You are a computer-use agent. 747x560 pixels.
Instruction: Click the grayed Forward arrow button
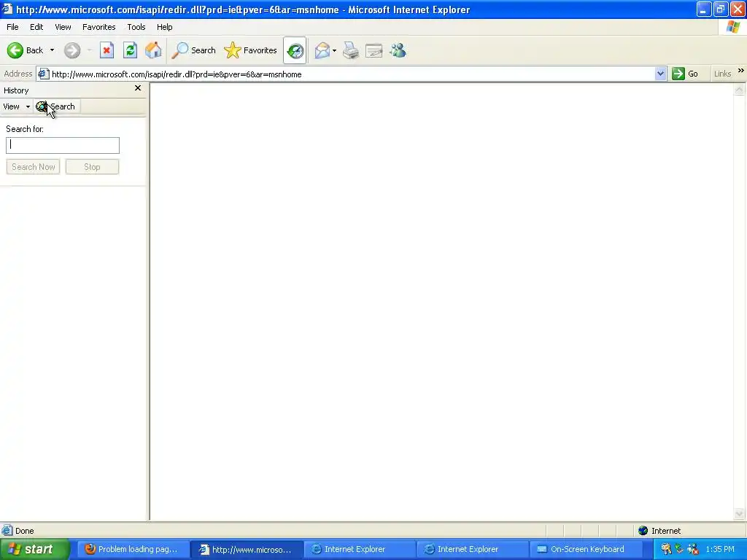click(72, 50)
